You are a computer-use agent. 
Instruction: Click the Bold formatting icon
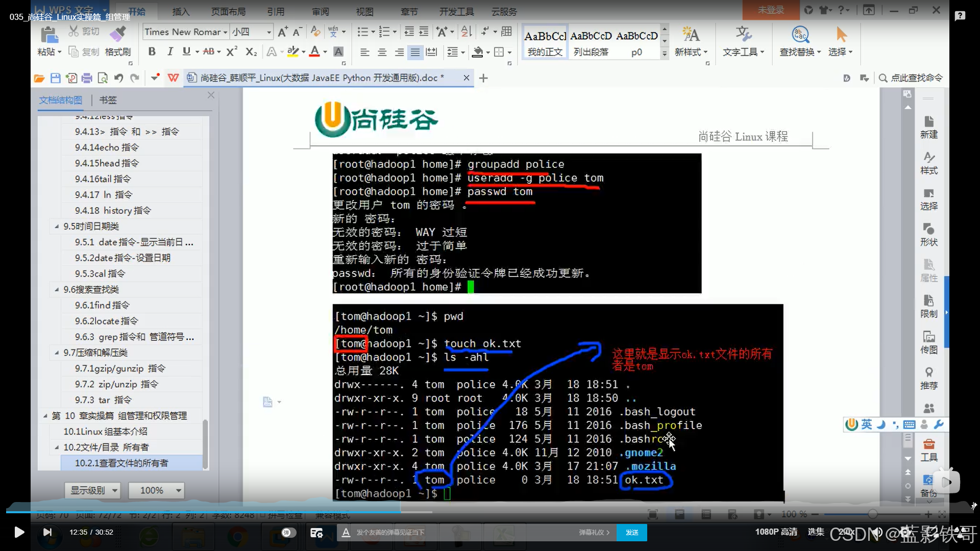(x=152, y=52)
